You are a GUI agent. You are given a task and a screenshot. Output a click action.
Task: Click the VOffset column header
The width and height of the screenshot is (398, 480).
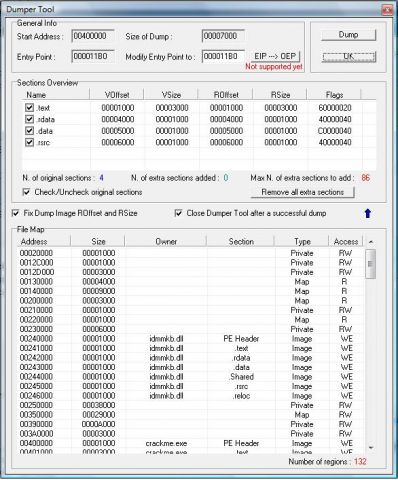tap(117, 95)
